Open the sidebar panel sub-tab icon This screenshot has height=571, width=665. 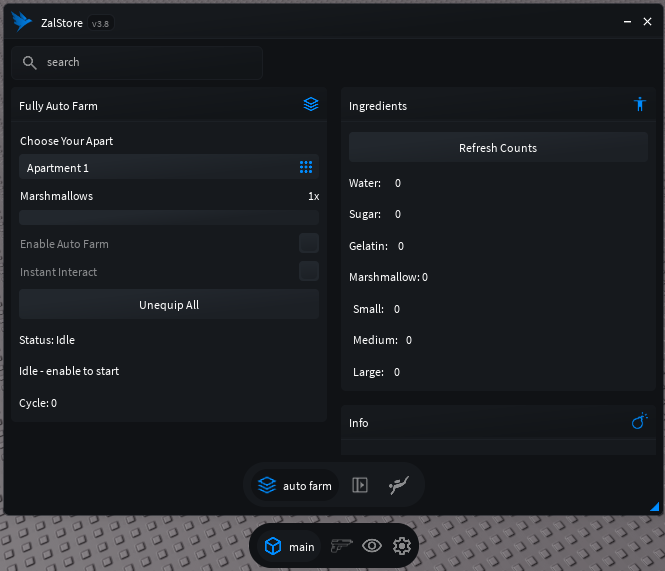coord(360,486)
